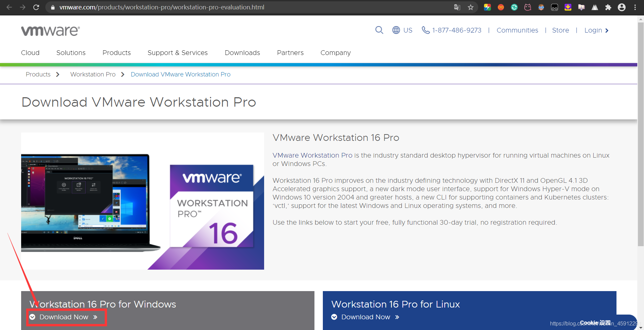Image resolution: width=644 pixels, height=330 pixels.
Task: Click the Download VMware Workstation Pro breadcrumb
Action: point(181,74)
